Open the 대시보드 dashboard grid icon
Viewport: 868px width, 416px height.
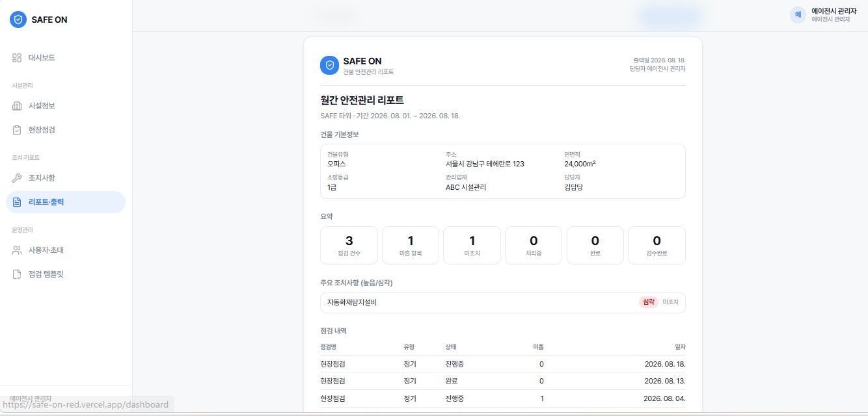[17, 58]
